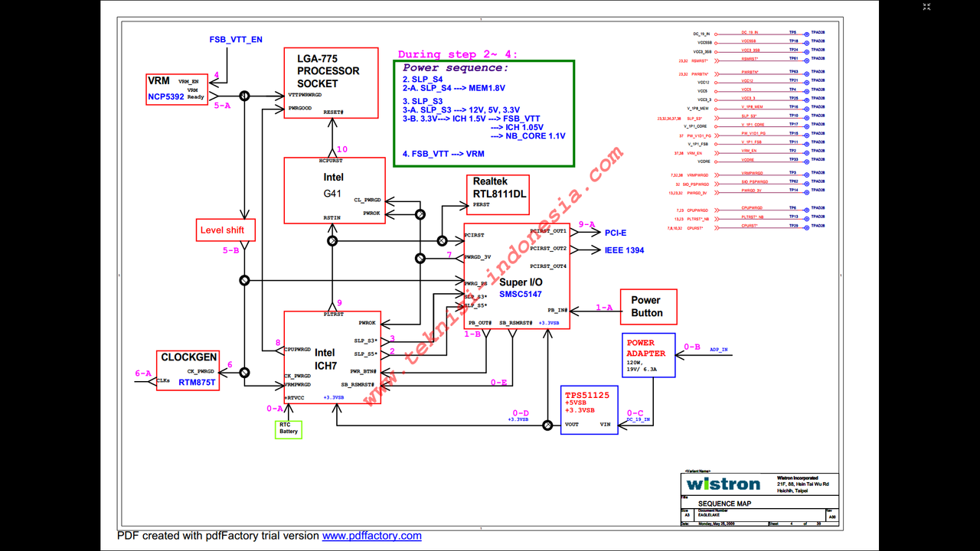Screen dimensions: 980x551
Task: Select the POWER ADAPTER heading
Action: [646, 348]
